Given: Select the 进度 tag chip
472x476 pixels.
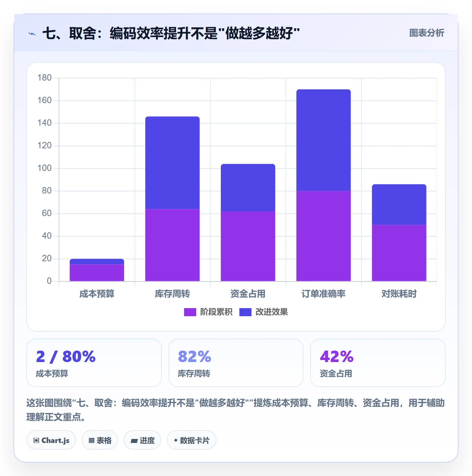Looking at the screenshot, I should tap(142, 440).
